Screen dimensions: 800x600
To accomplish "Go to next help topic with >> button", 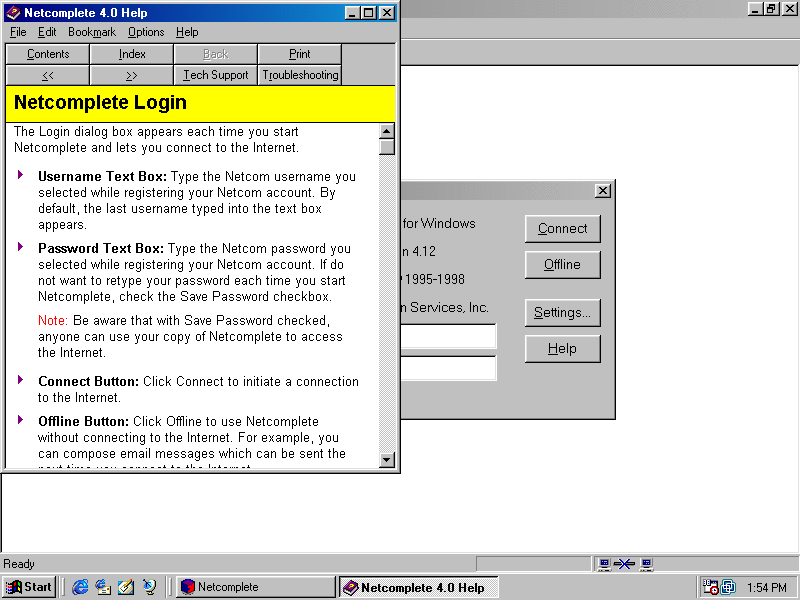I will 131,75.
